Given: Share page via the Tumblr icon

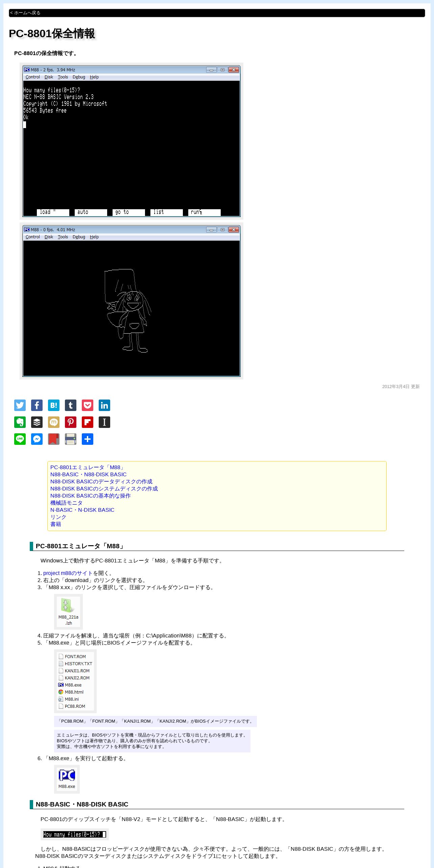Looking at the screenshot, I should (x=71, y=405).
